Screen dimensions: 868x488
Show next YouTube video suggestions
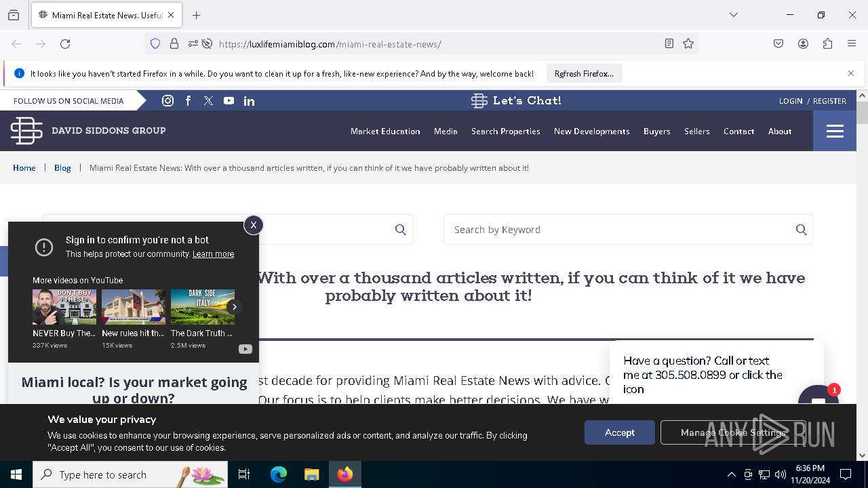[234, 307]
